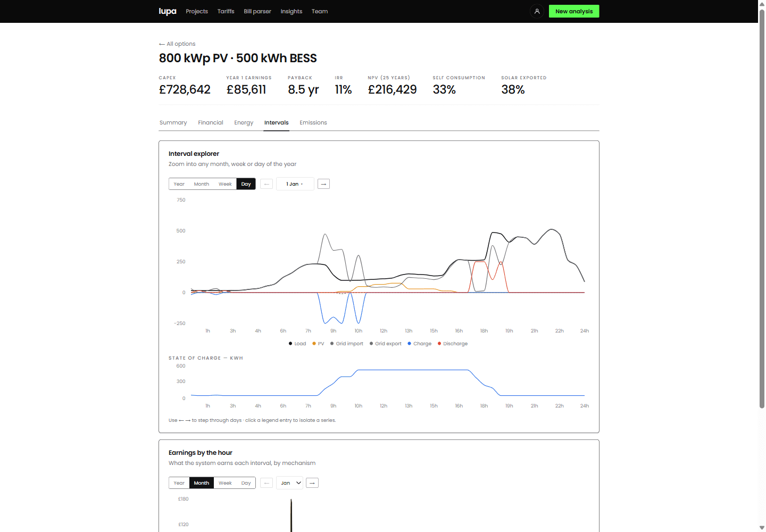Select Week view in Interval explorer
The height and width of the screenshot is (532, 766).
pos(225,184)
